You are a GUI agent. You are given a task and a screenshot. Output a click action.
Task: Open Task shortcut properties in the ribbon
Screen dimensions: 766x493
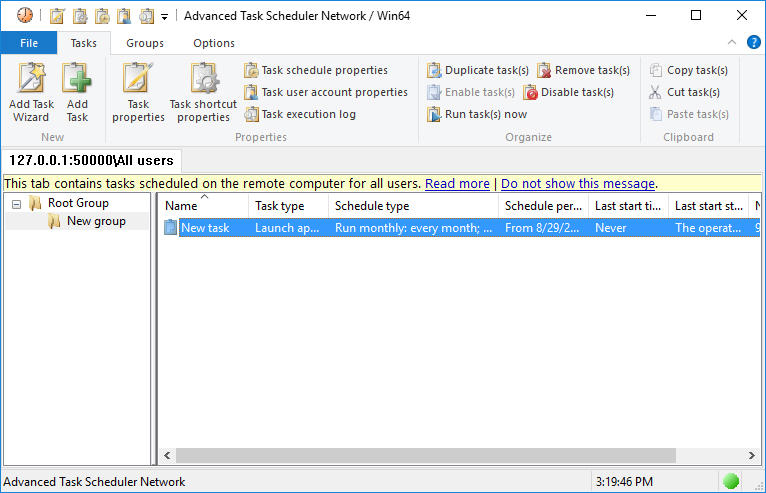203,92
